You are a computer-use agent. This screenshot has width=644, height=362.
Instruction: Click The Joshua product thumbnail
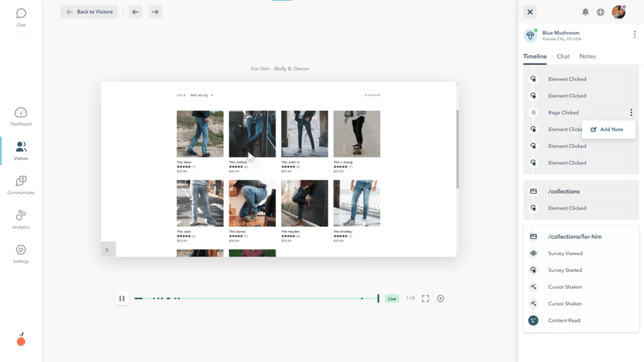coord(252,134)
